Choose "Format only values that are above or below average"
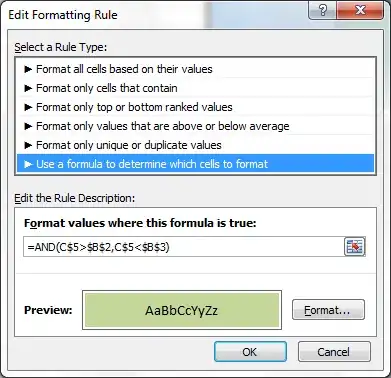 (x=196, y=126)
